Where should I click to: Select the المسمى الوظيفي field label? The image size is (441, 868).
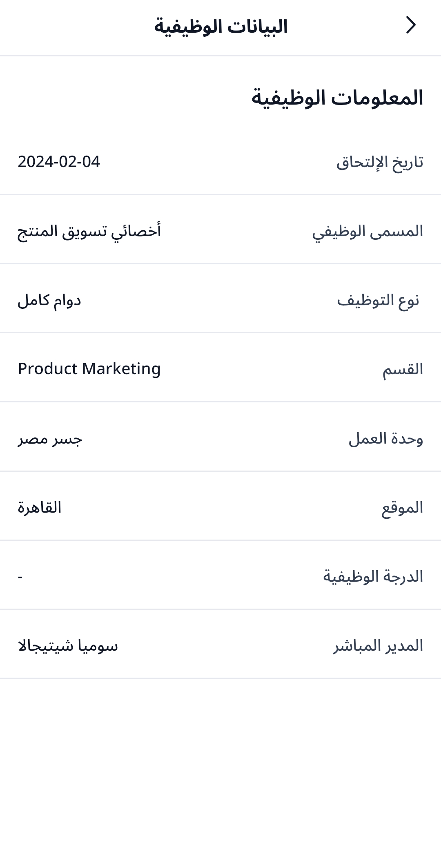pos(367,231)
